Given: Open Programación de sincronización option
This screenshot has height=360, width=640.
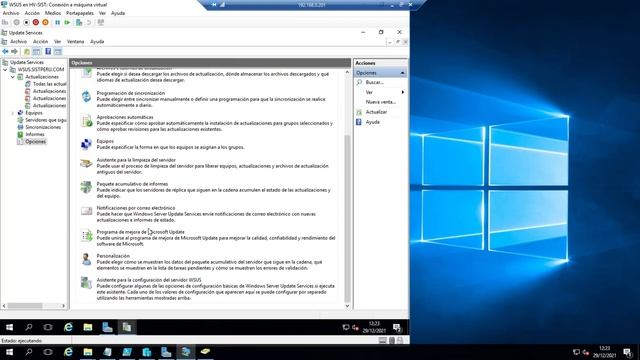Looking at the screenshot, I should pyautogui.click(x=131, y=93).
